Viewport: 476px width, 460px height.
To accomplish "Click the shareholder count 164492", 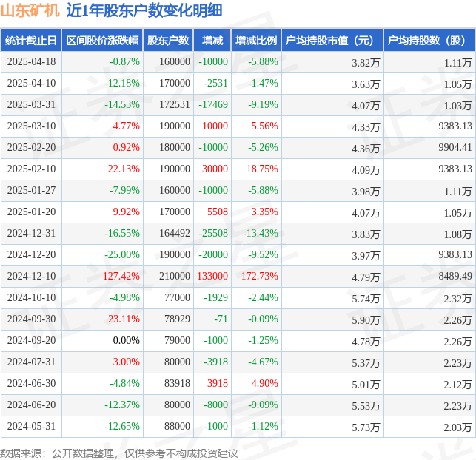I will 175,233.
